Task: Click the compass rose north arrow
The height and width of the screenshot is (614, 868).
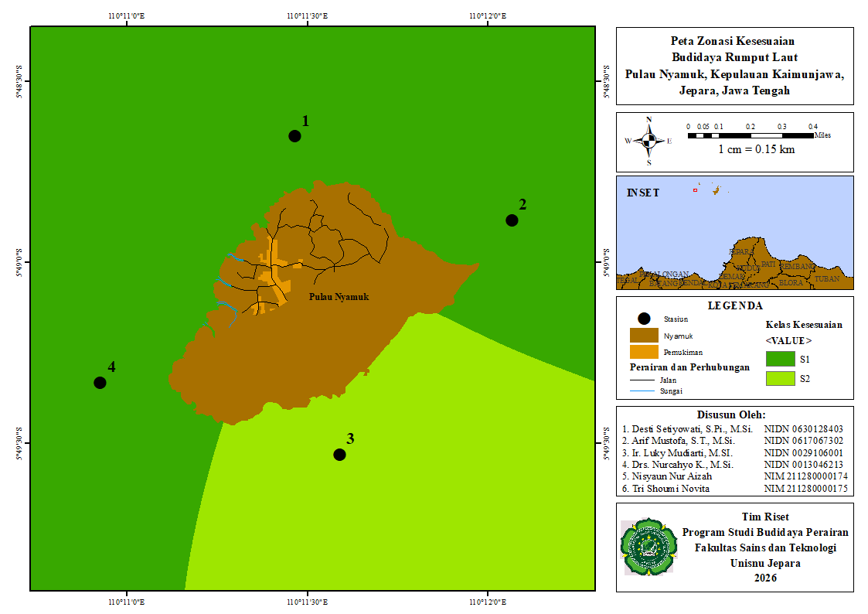Action: click(x=648, y=142)
